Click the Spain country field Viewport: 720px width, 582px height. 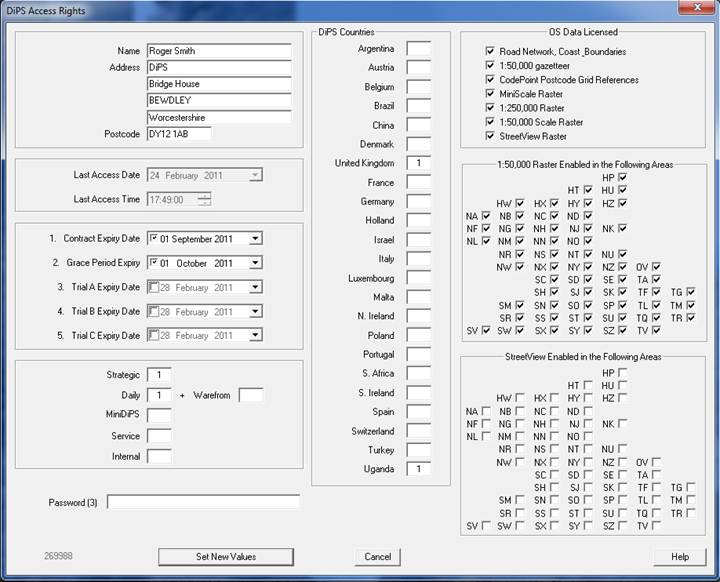pyautogui.click(x=419, y=412)
